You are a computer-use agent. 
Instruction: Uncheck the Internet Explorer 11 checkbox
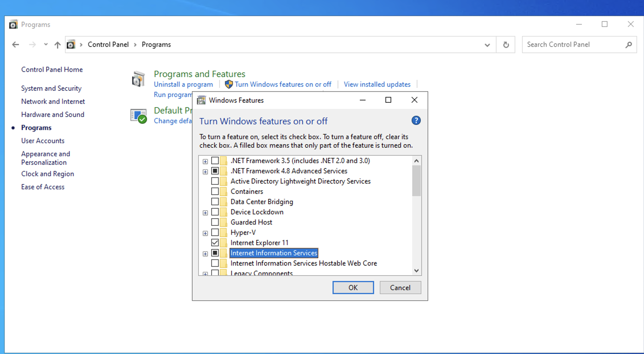(x=215, y=243)
